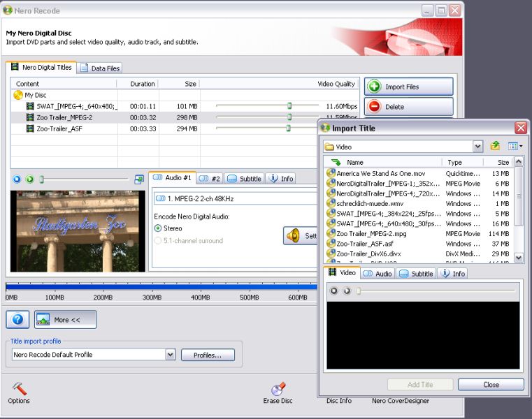Click the My Disc root item
This screenshot has width=532, height=419.
[x=30, y=95]
